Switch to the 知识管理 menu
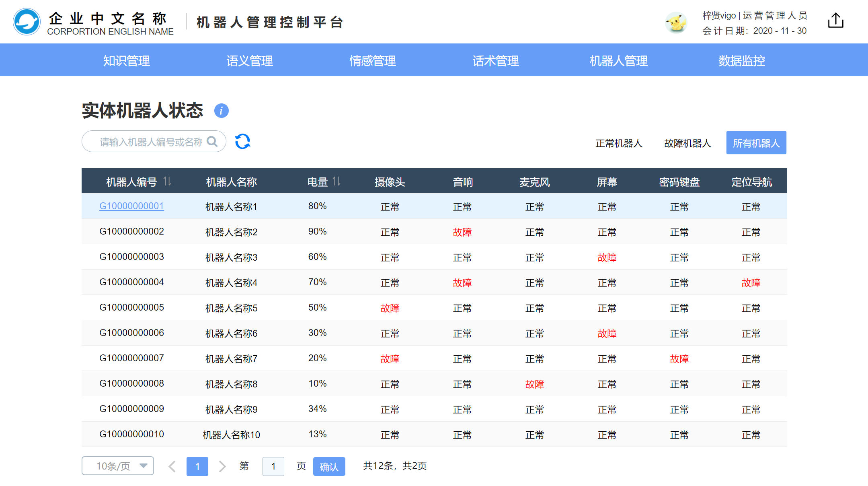This screenshot has width=868, height=486. [126, 61]
